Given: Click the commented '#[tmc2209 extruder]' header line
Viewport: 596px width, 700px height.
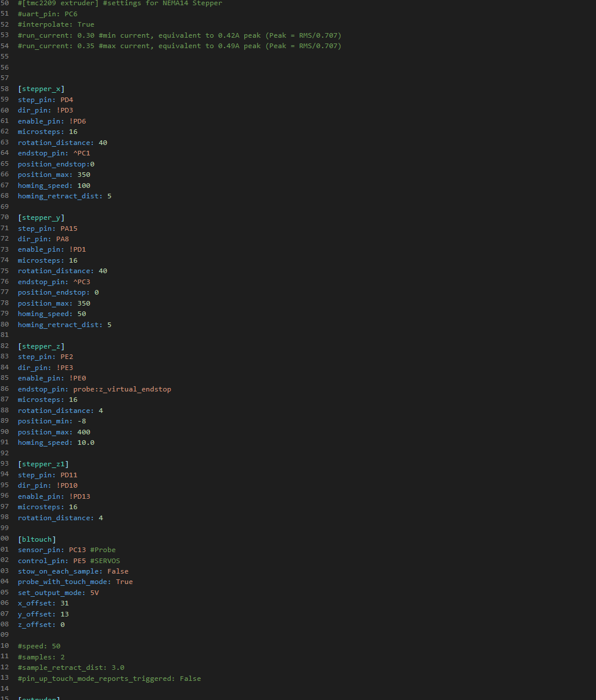Looking at the screenshot, I should tap(120, 3).
